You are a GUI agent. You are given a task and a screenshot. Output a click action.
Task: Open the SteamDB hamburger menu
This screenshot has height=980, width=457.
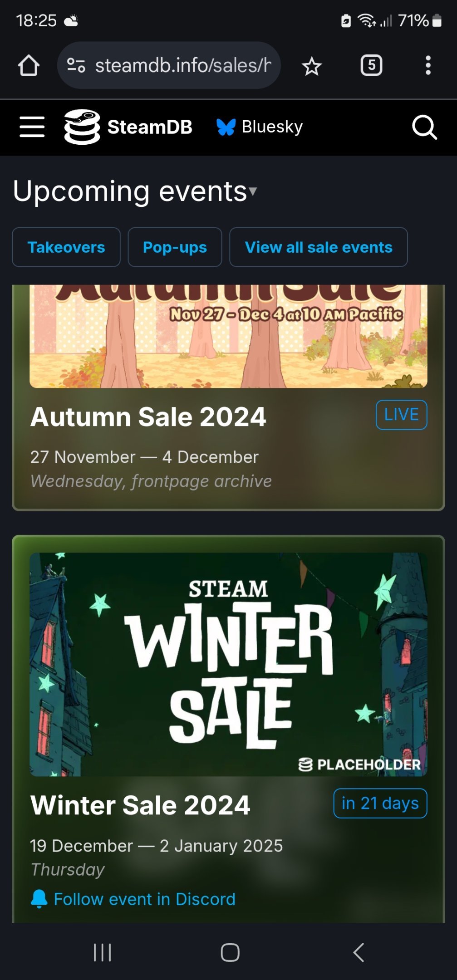click(x=32, y=127)
